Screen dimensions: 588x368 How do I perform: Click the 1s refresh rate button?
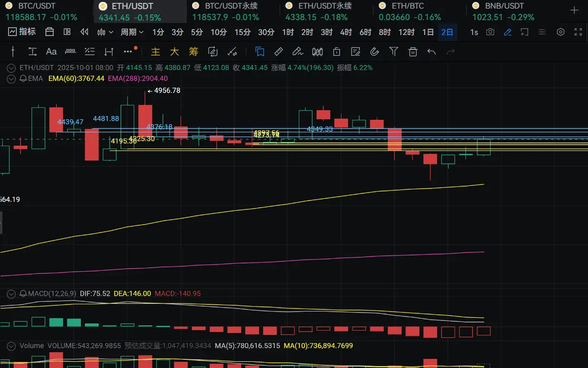474,32
